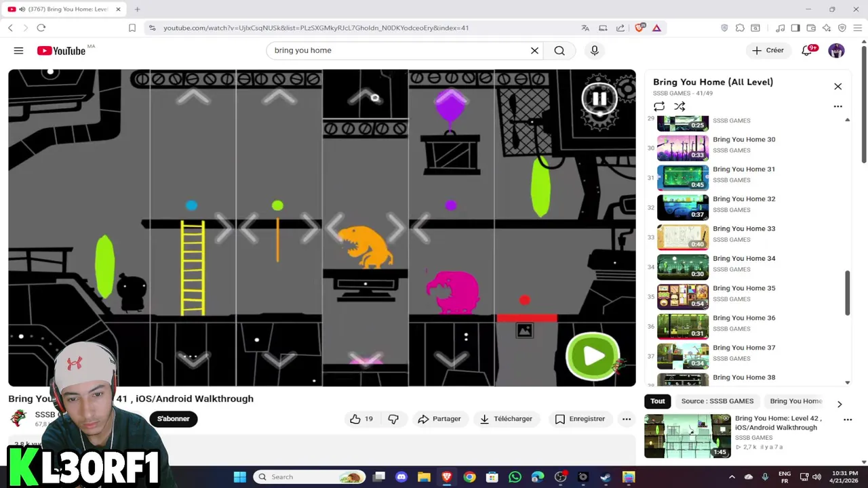
Task: Open YouTube notifications bell
Action: pyautogui.click(x=807, y=51)
